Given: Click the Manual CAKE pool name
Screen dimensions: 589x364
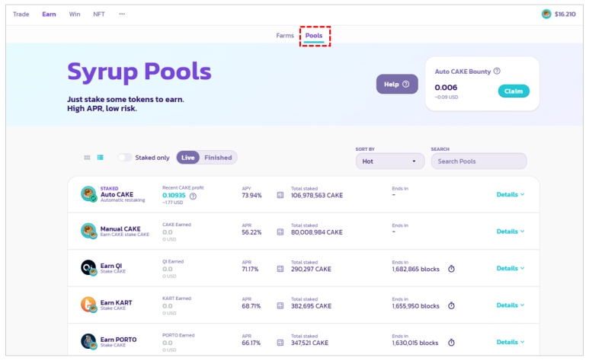Looking at the screenshot, I should (x=120, y=229).
